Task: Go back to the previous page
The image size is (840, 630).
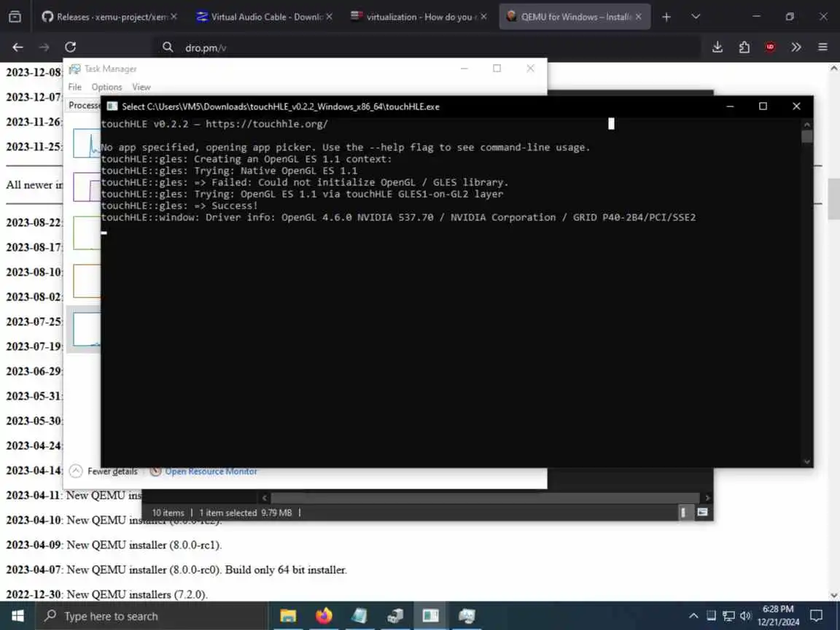Action: (17, 47)
